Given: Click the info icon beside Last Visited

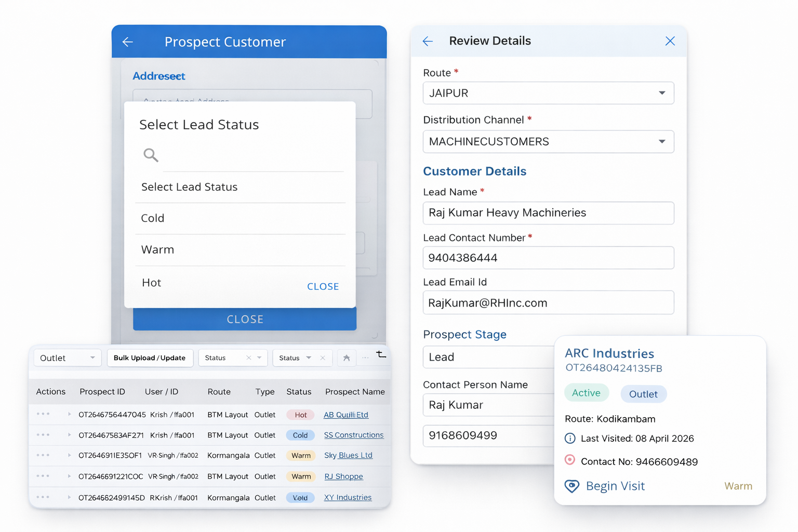Looking at the screenshot, I should pos(570,438).
